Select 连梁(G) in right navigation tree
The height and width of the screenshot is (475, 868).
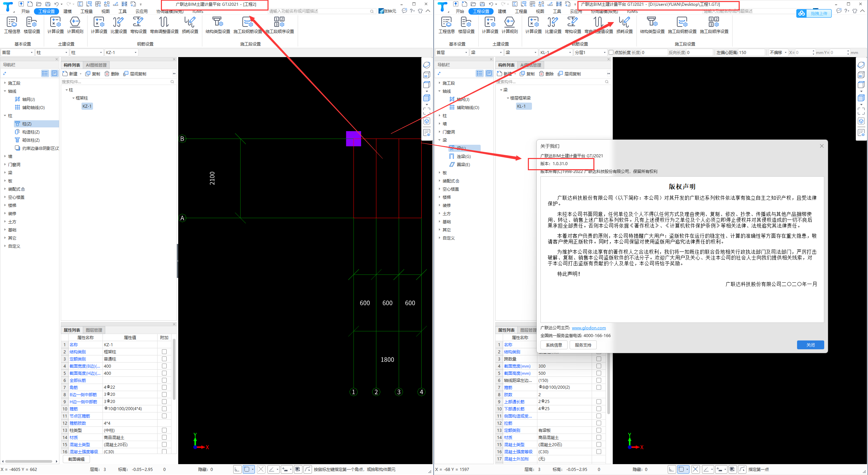(x=463, y=156)
